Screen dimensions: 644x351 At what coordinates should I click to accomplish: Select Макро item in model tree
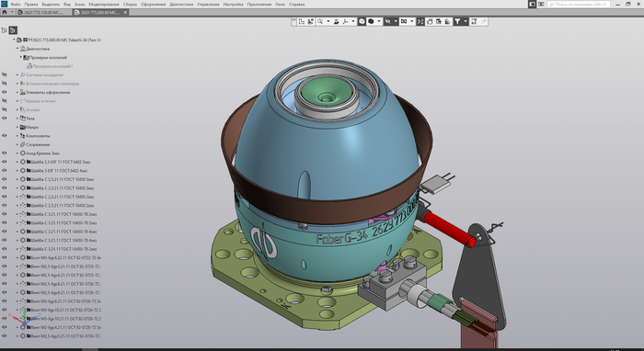(x=32, y=127)
